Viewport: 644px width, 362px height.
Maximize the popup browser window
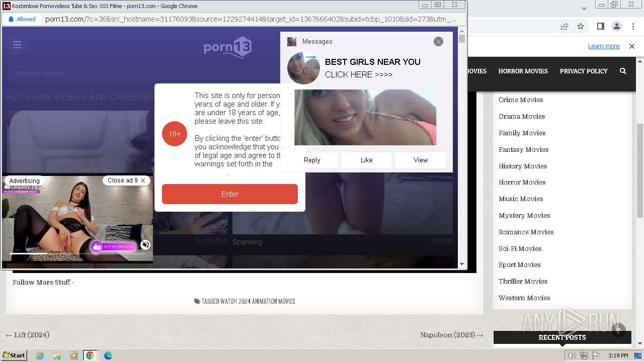(x=438, y=5)
